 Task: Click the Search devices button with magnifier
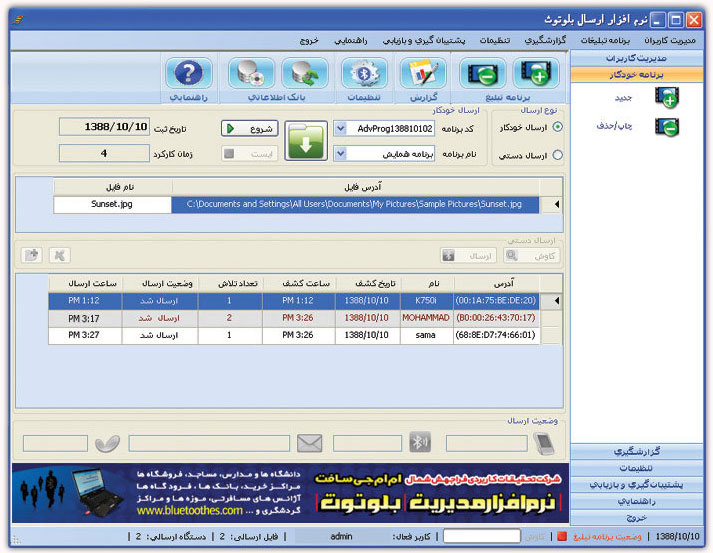(x=532, y=256)
